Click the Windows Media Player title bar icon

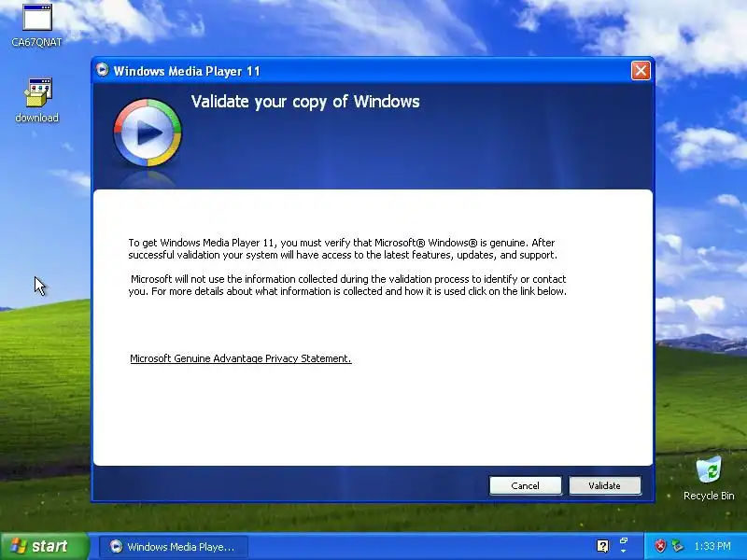[103, 70]
